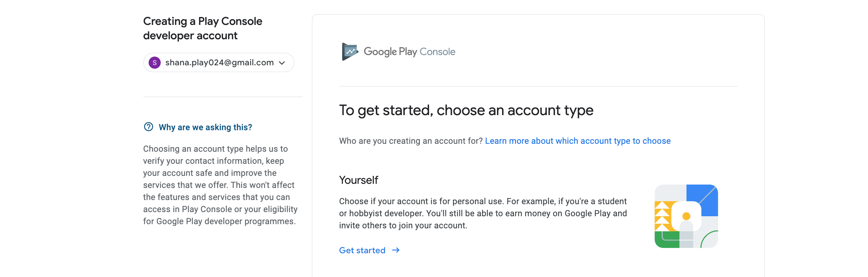This screenshot has width=868, height=277.
Task: Click the Yourself account illustration
Action: tap(686, 216)
